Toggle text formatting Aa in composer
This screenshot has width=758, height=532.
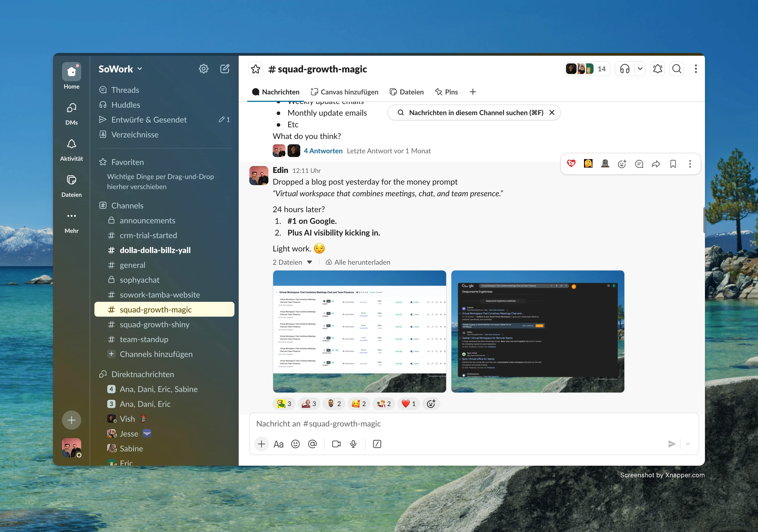click(x=278, y=444)
